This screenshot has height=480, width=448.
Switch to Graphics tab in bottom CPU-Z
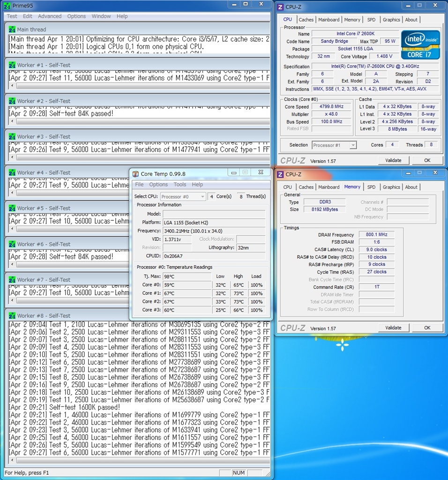point(391,187)
